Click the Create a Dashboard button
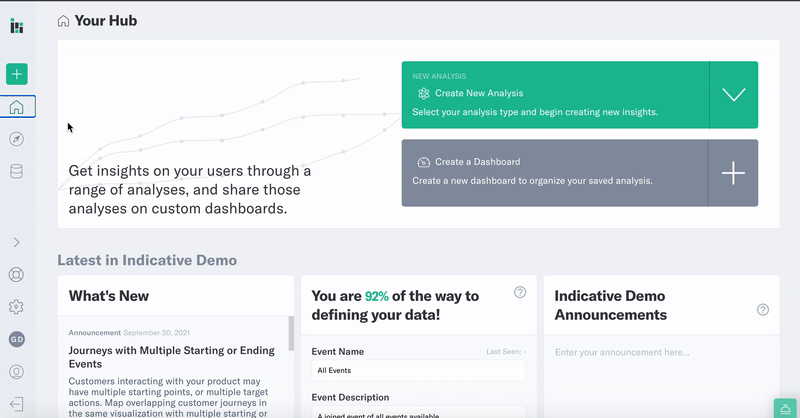Image resolution: width=800 pixels, height=418 pixels. pyautogui.click(x=555, y=173)
